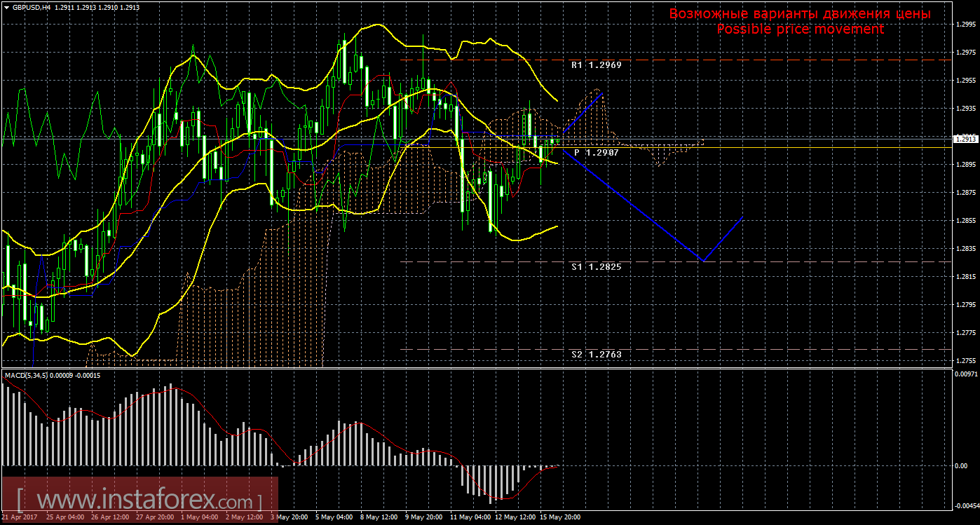
Task: Click price axis value 1.2755
Action: pyautogui.click(x=966, y=361)
